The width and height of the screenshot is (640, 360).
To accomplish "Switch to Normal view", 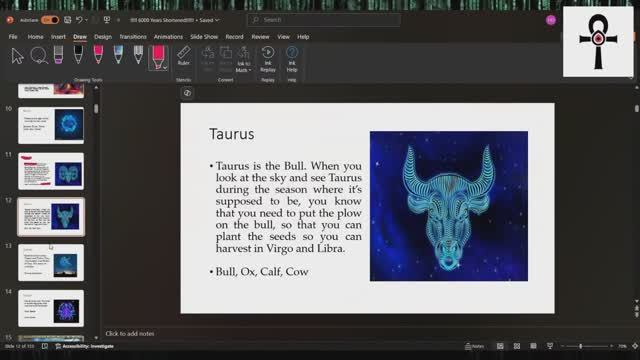I will click(x=500, y=346).
